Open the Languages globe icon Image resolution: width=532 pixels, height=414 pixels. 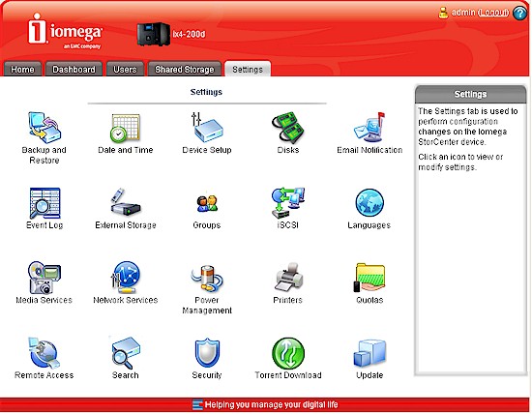pyautogui.click(x=369, y=202)
